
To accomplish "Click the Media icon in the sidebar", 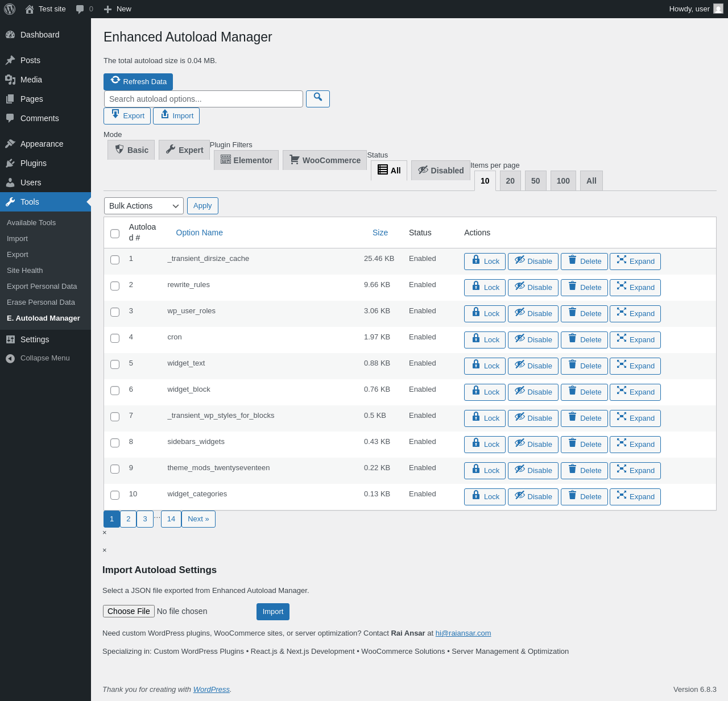I will pos(10,80).
